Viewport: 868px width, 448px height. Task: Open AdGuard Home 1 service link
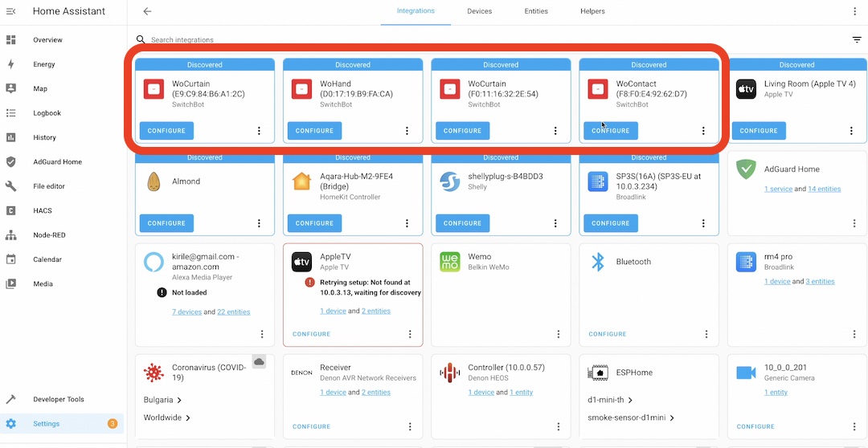pos(778,189)
